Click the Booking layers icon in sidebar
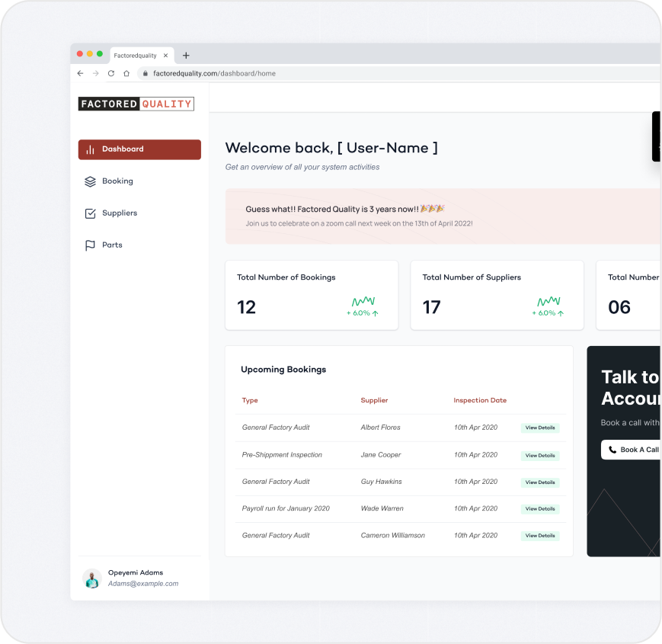 [x=91, y=181]
